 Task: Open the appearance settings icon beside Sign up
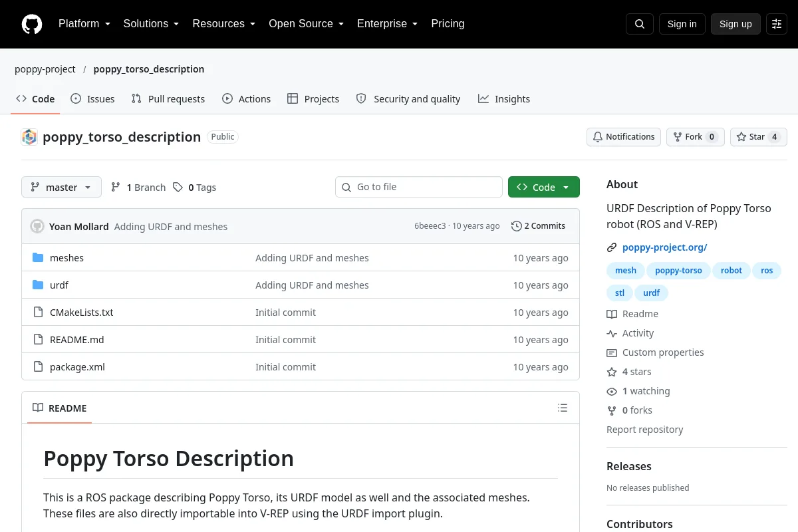(777, 24)
